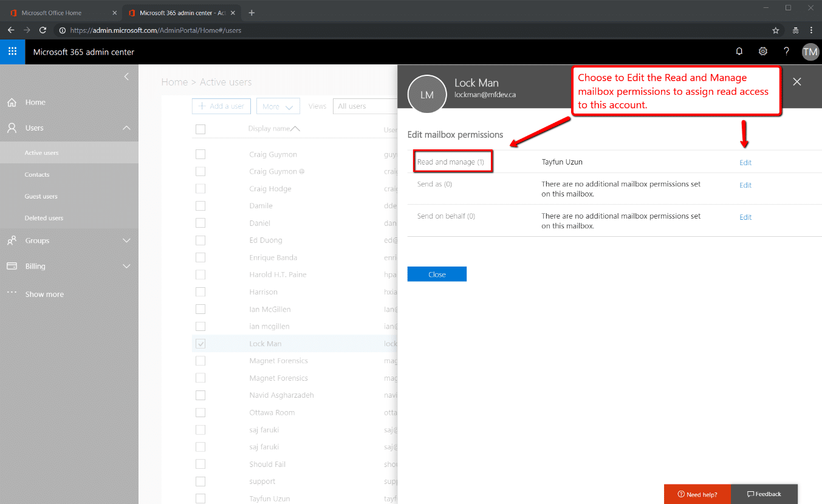Open the help question mark icon
The height and width of the screenshot is (504, 822).
click(x=786, y=52)
